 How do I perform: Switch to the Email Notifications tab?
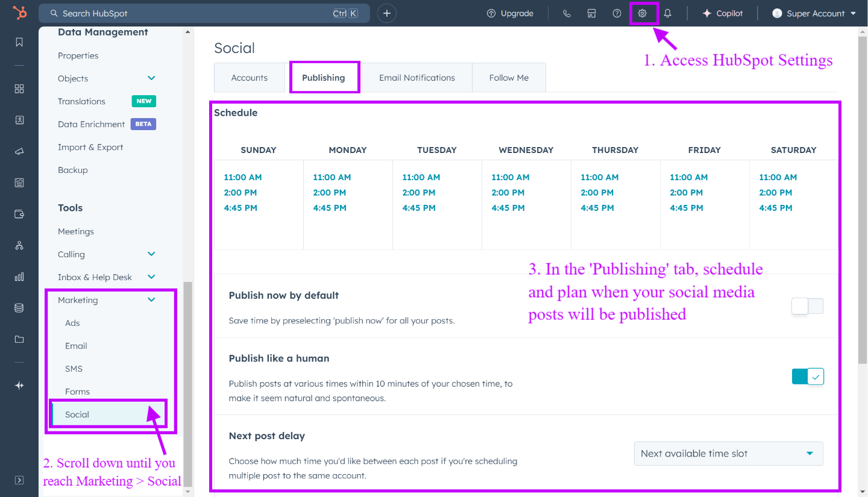pos(417,78)
